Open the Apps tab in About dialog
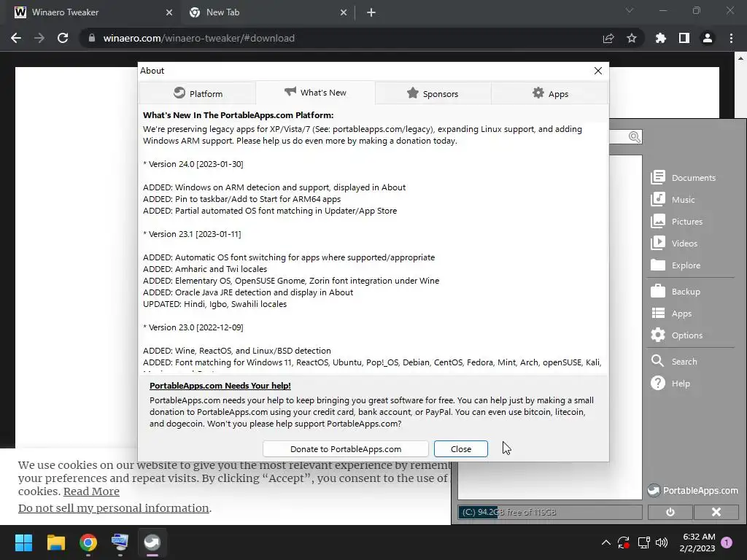This screenshot has width=747, height=560. pyautogui.click(x=550, y=93)
